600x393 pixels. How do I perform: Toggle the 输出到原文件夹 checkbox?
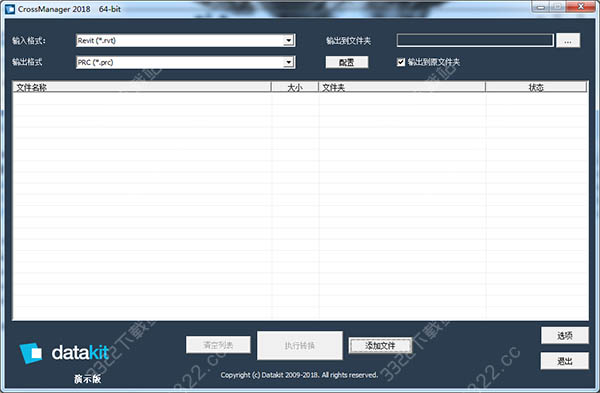tap(401, 62)
